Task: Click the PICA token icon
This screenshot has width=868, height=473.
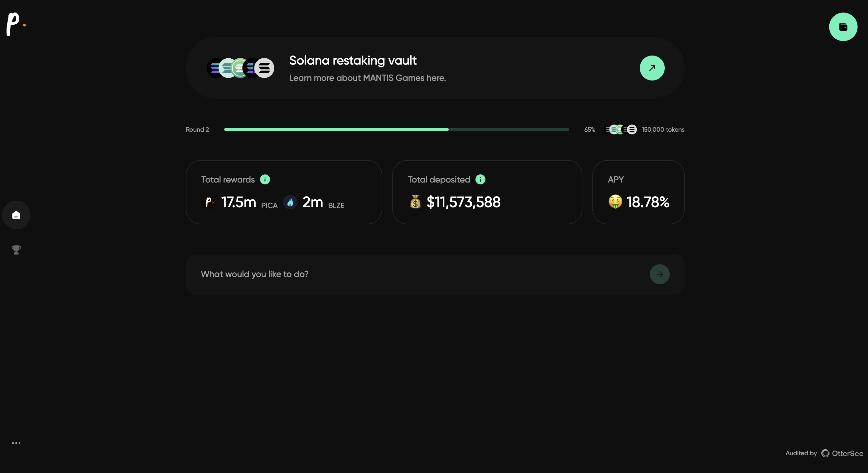Action: (209, 202)
